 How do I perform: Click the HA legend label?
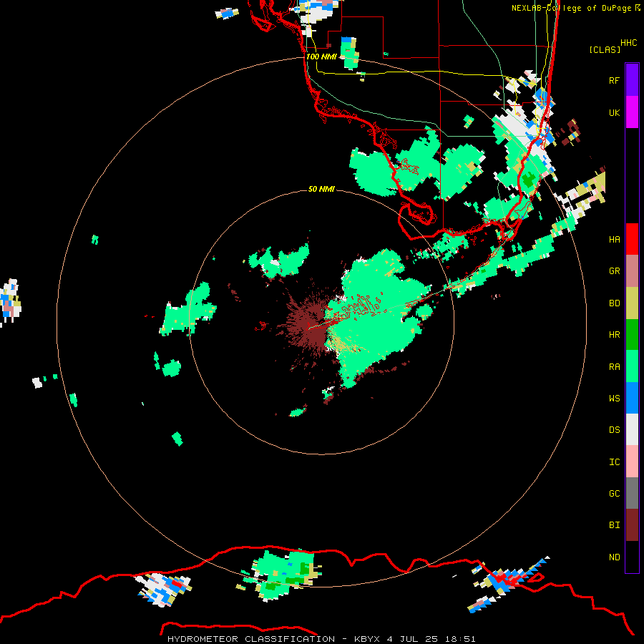coord(614,239)
